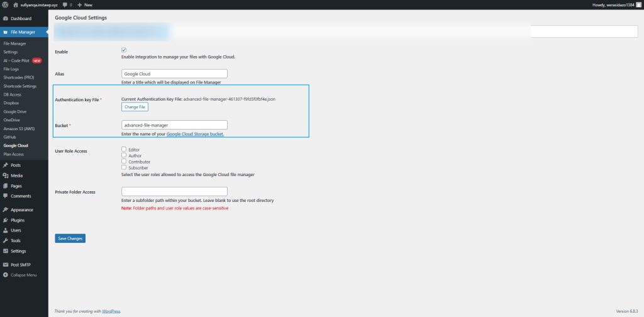Screen dimensions: 644x317
Task: Click the Appearance paintbrush icon
Action: pyautogui.click(x=6, y=209)
